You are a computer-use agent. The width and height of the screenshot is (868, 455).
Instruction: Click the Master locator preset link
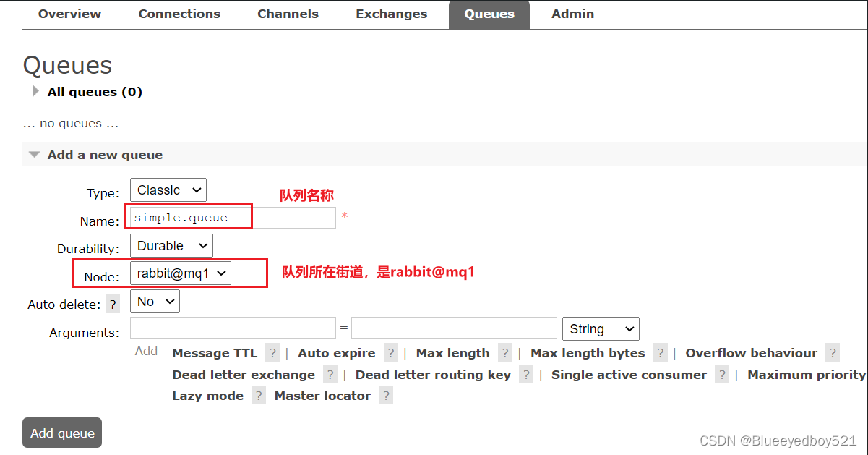[322, 395]
